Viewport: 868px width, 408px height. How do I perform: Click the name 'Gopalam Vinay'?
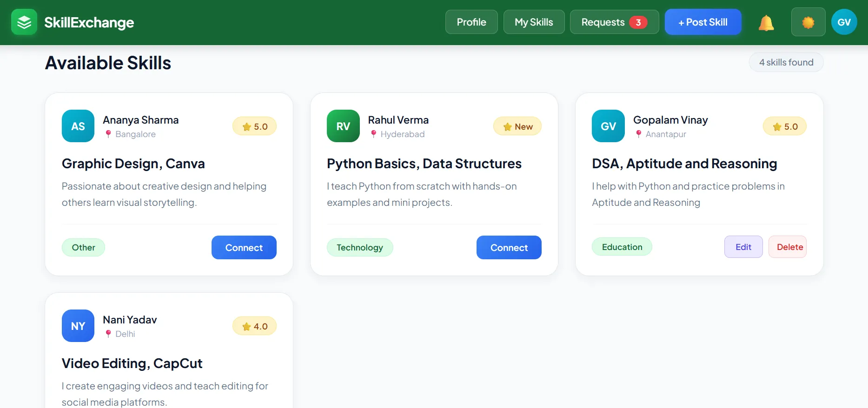click(x=670, y=120)
